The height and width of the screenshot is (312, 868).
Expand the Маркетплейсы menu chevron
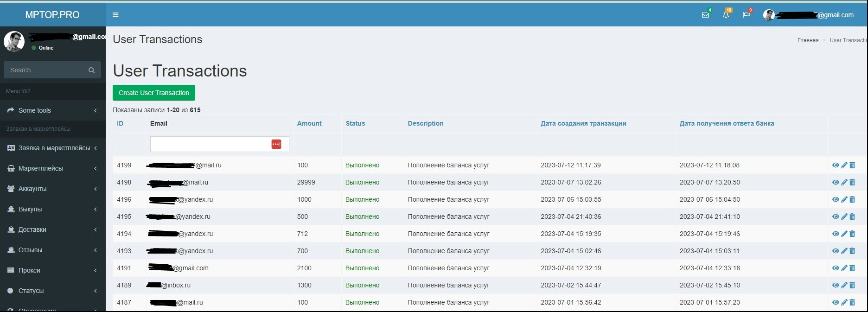tap(96, 168)
